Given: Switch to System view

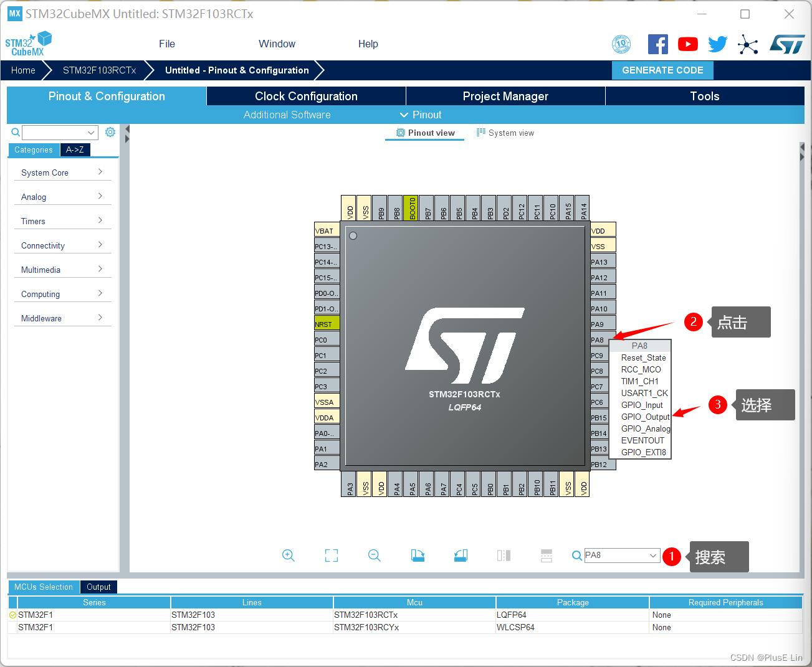Looking at the screenshot, I should pyautogui.click(x=505, y=133).
